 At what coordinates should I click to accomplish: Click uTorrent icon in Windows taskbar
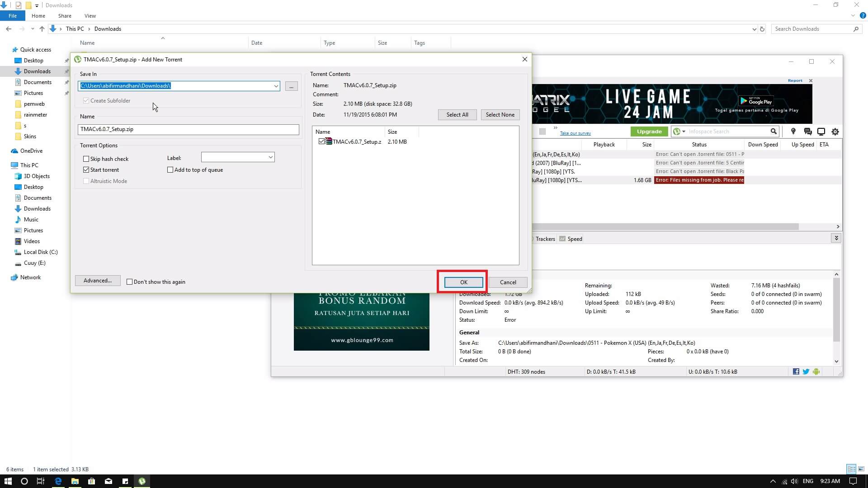(142, 481)
